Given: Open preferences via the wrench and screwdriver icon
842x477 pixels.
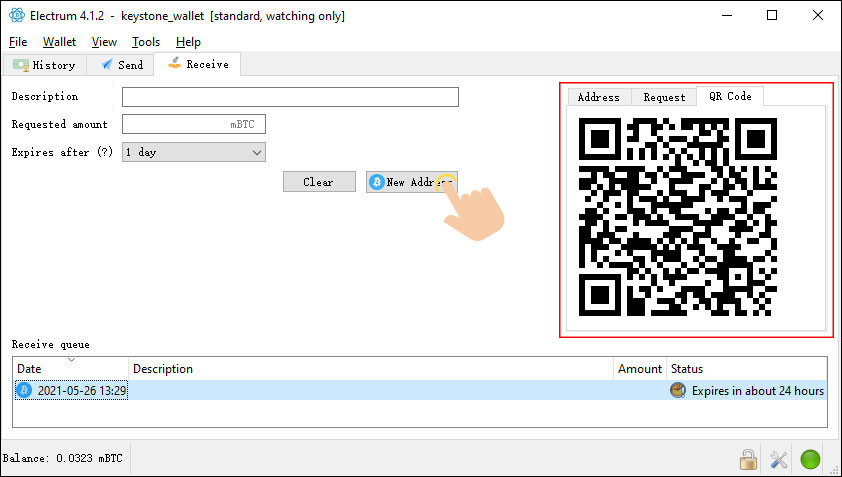Looking at the screenshot, I should point(778,459).
